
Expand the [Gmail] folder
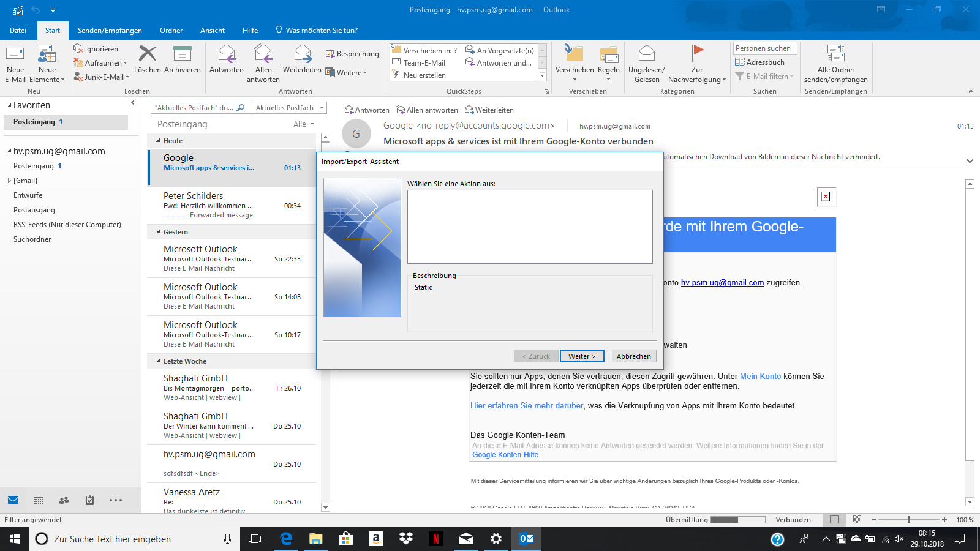9,181
